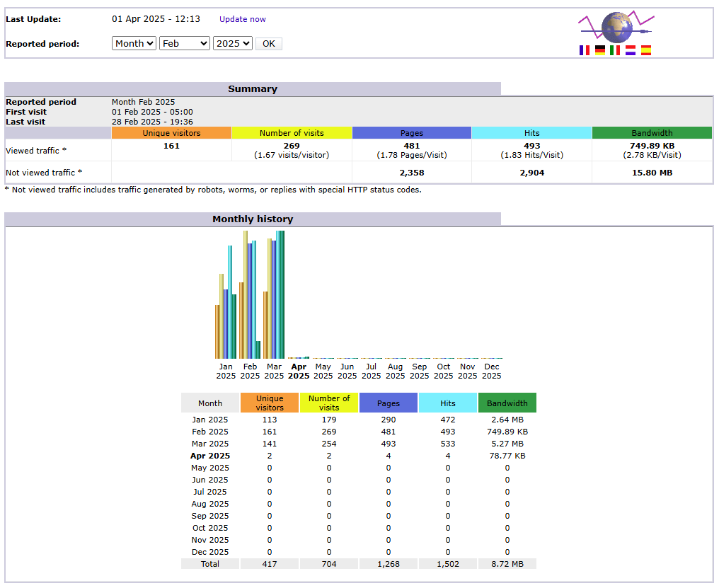This screenshot has width=719, height=588.
Task: Open the Month period type dropdown
Action: pyautogui.click(x=134, y=44)
